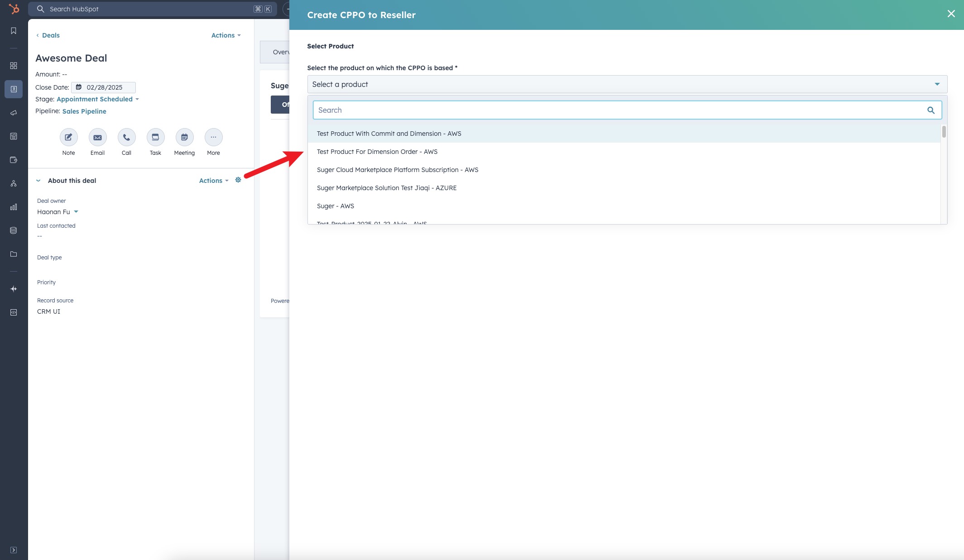Collapse the About this deal section
Screen dimensions: 964x560
point(38,181)
